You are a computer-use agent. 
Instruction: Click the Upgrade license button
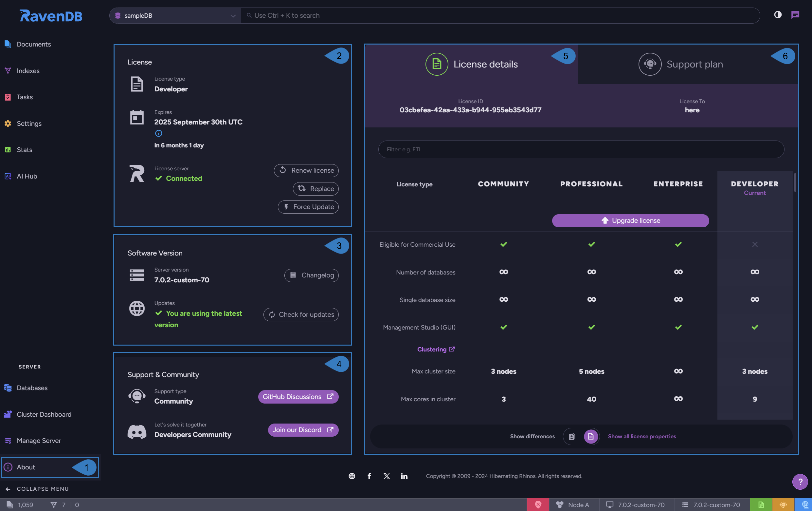tap(630, 220)
